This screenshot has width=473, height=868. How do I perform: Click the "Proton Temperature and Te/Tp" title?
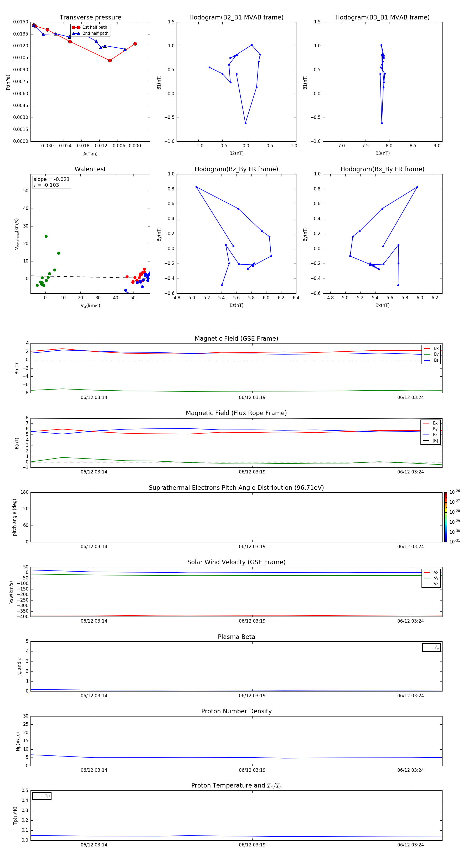tap(236, 786)
